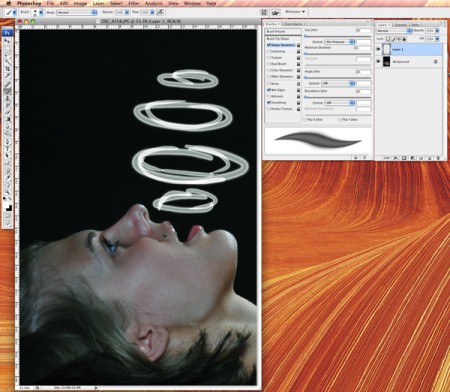This screenshot has width=450, height=392.
Task: Open the Layers Fill arrow
Action: coord(437,39)
